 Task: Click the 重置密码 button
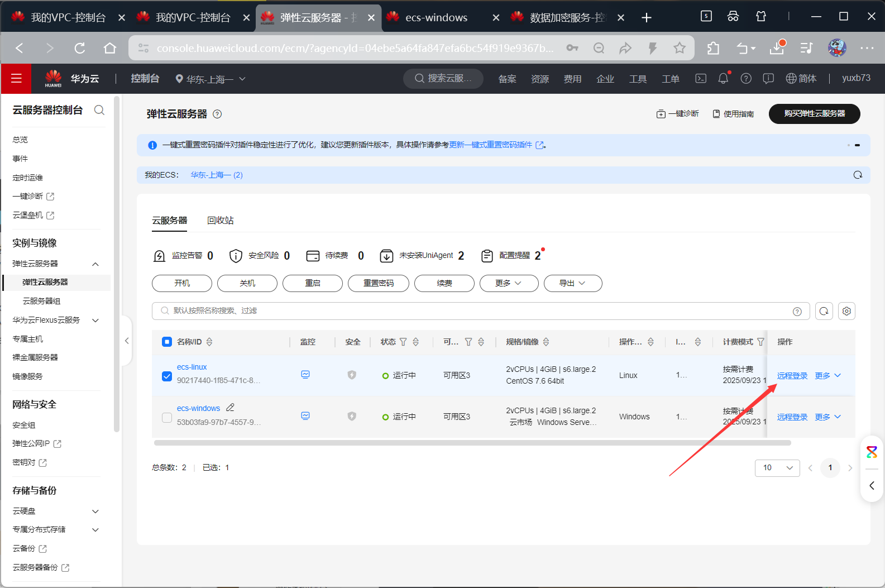(x=379, y=283)
